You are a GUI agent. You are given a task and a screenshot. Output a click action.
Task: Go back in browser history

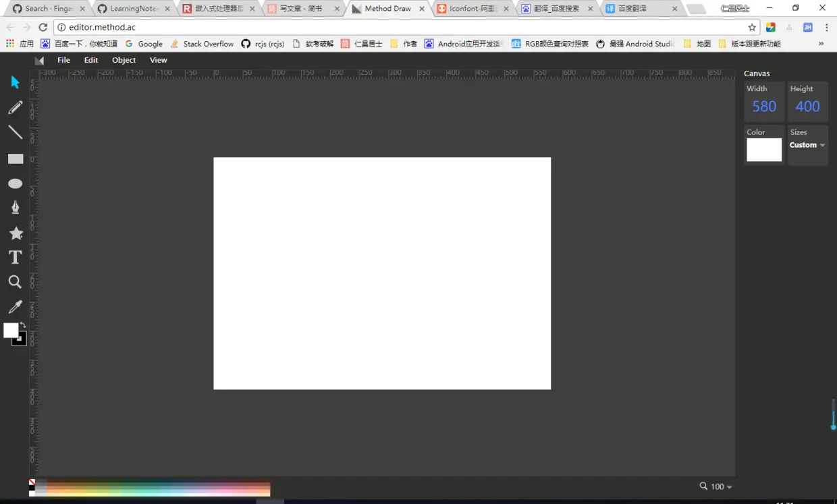coord(10,28)
